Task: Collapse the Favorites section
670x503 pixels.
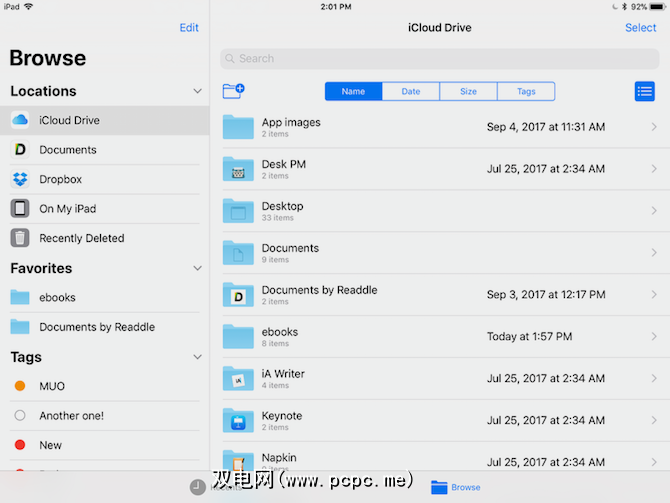Action: tap(197, 268)
